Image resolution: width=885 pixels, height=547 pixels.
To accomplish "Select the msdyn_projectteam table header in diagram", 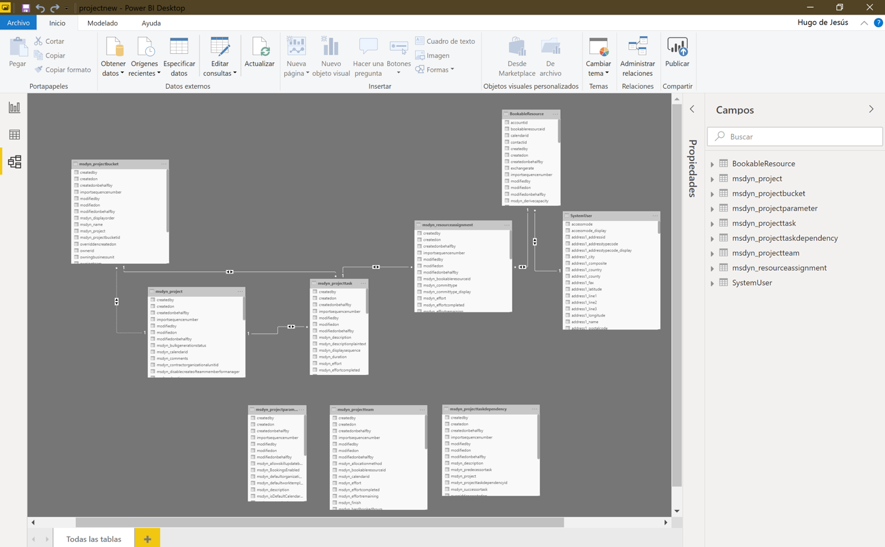I will [x=378, y=409].
